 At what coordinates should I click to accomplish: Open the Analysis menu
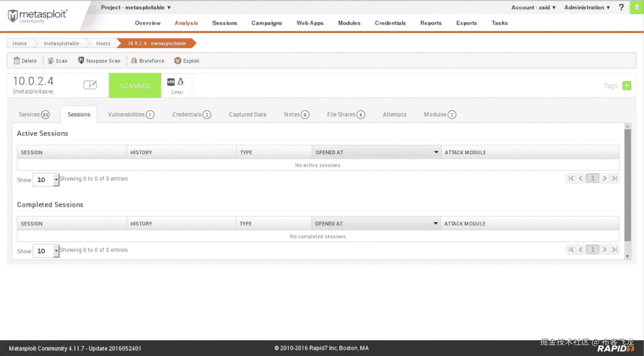click(x=186, y=23)
